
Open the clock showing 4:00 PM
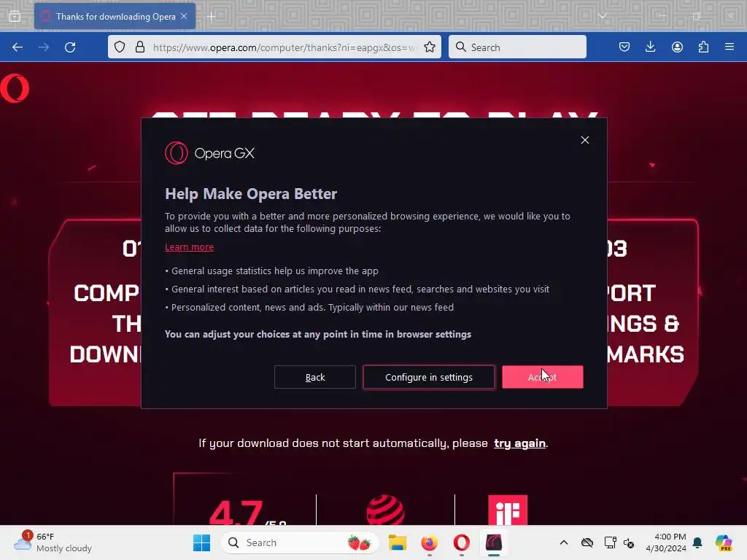point(666,542)
